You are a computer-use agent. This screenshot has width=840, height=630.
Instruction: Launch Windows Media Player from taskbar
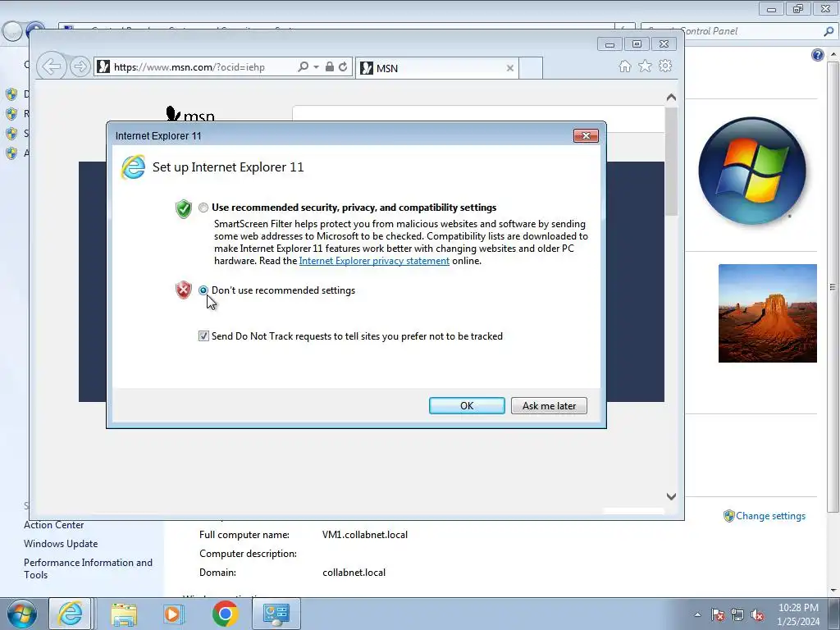[173, 614]
